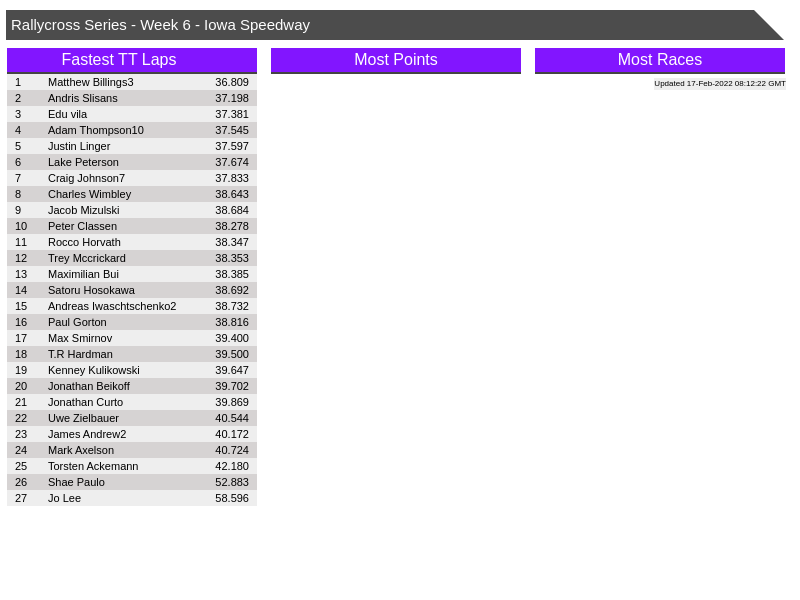Viewport: 800px width, 600px height.
Task: Click Peter Classen in rankings
Action: (82, 226)
